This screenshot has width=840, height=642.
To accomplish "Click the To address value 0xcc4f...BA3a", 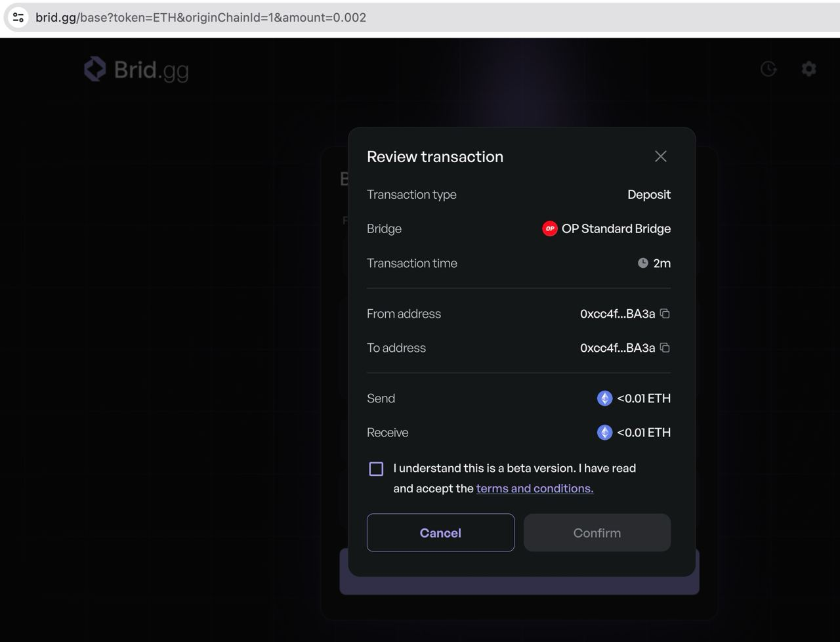I will pos(618,348).
